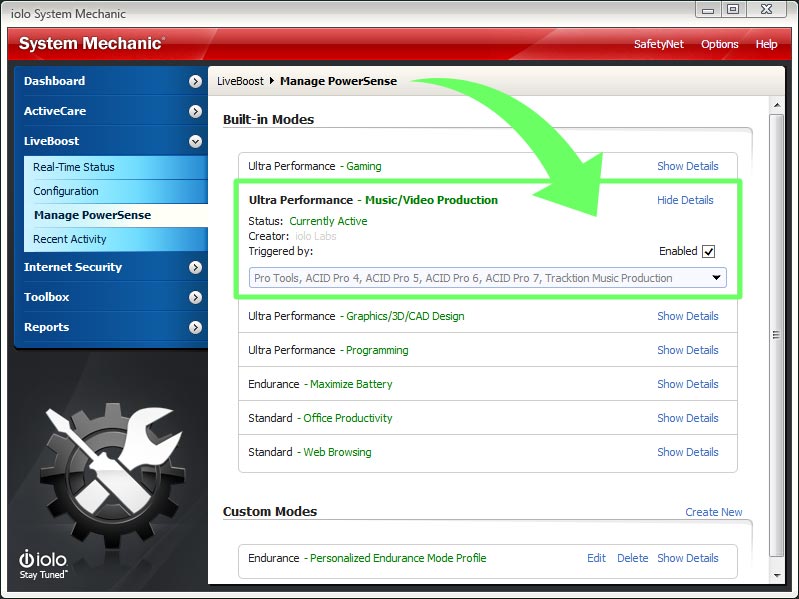Open the ActiveCare menu
The width and height of the screenshot is (799, 599).
(55, 111)
